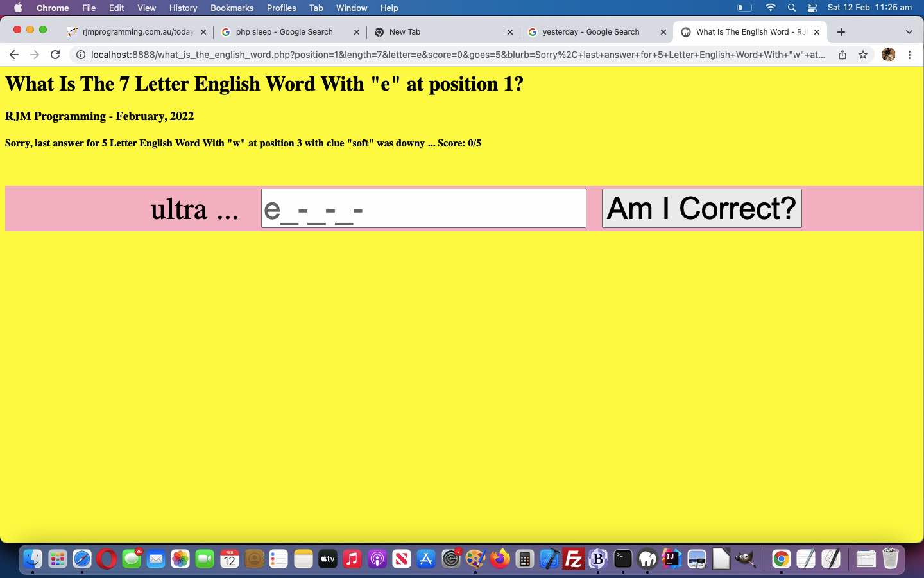Open the share page icon in address bar
This screenshot has height=578, width=924.
(843, 55)
